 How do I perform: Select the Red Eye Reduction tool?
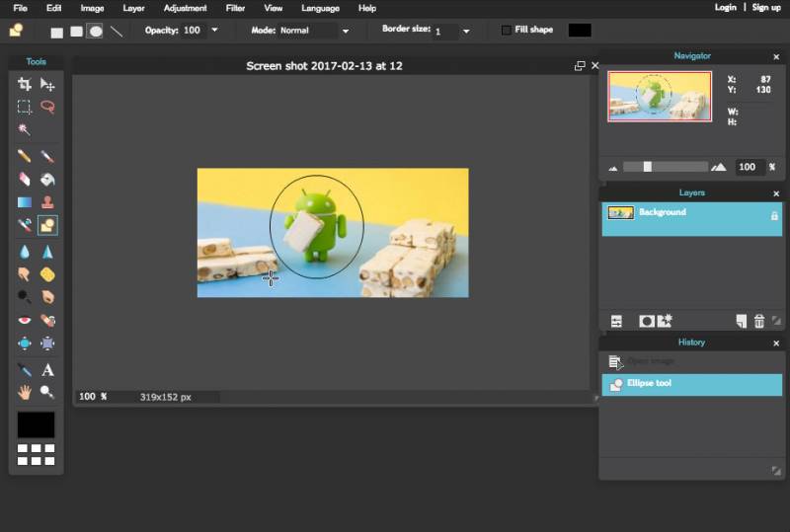pos(24,320)
